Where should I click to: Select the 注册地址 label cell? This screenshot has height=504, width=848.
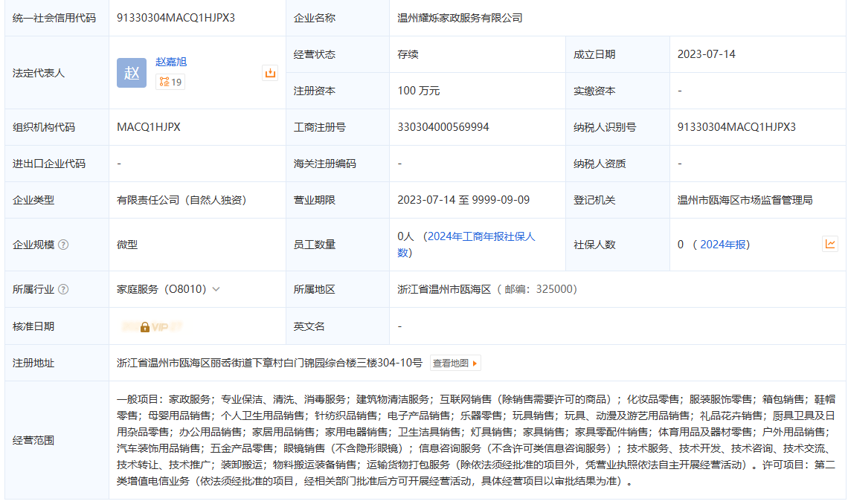57,363
